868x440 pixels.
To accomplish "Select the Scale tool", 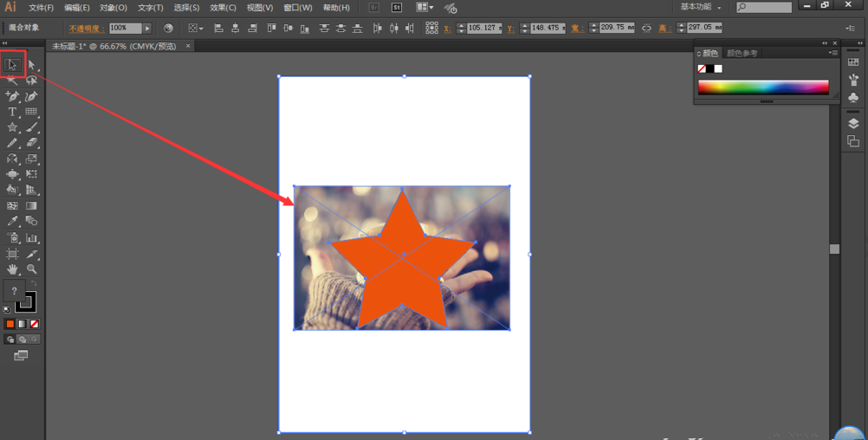I will point(31,159).
